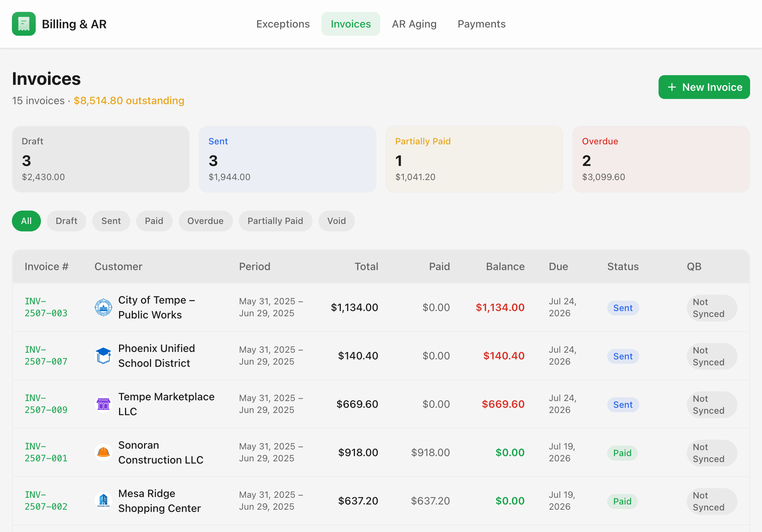Screen dimensions: 762x532
Task: Create a New Invoice
Action: [x=704, y=87]
